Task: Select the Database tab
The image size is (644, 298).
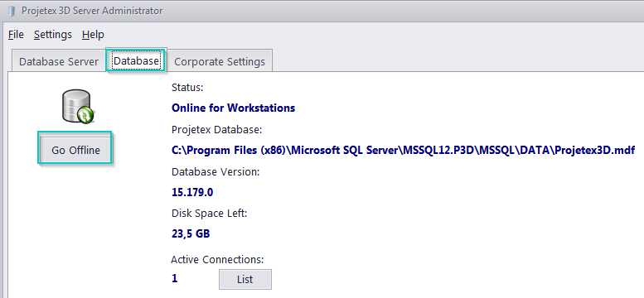Action: pos(137,60)
